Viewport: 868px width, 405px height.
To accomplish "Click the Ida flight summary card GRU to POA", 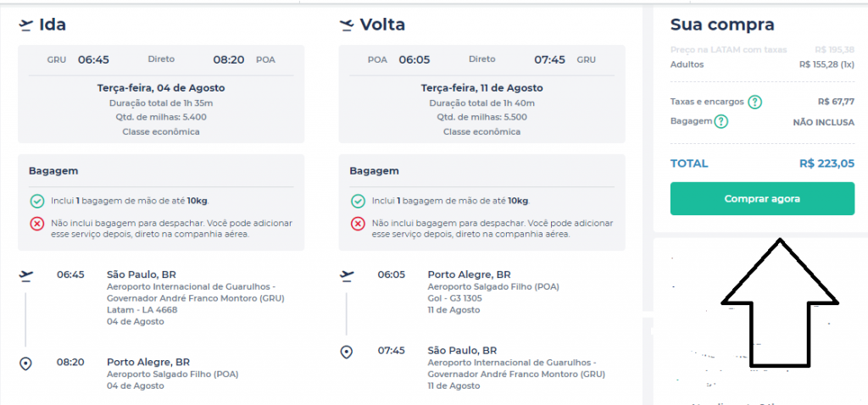I will point(161,94).
